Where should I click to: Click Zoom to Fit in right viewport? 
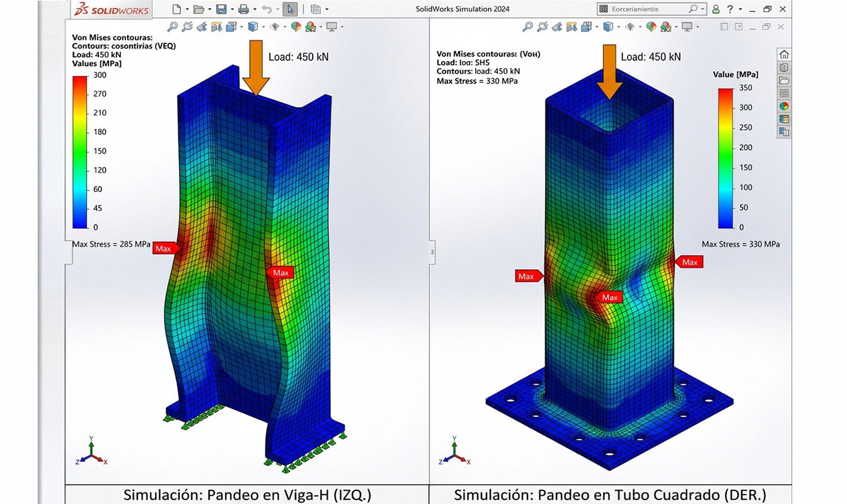[x=527, y=26]
